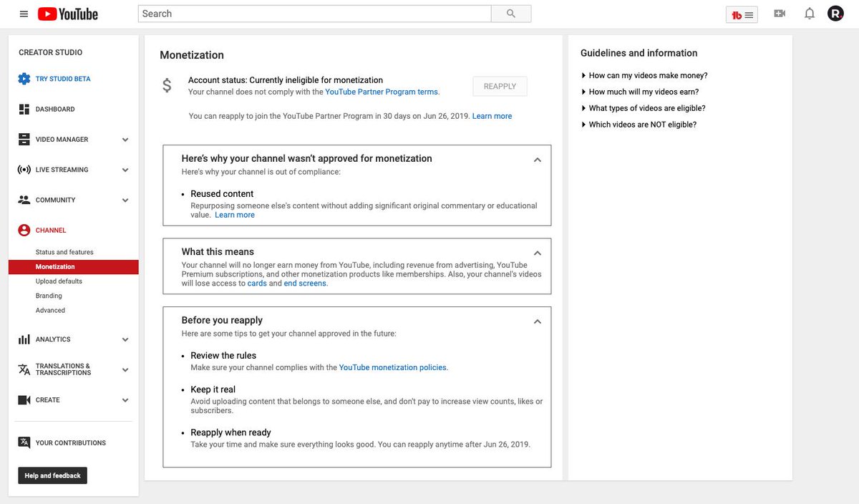Screen dimensions: 859x504
Task: Click the Your Contributions icon
Action: click(24, 442)
